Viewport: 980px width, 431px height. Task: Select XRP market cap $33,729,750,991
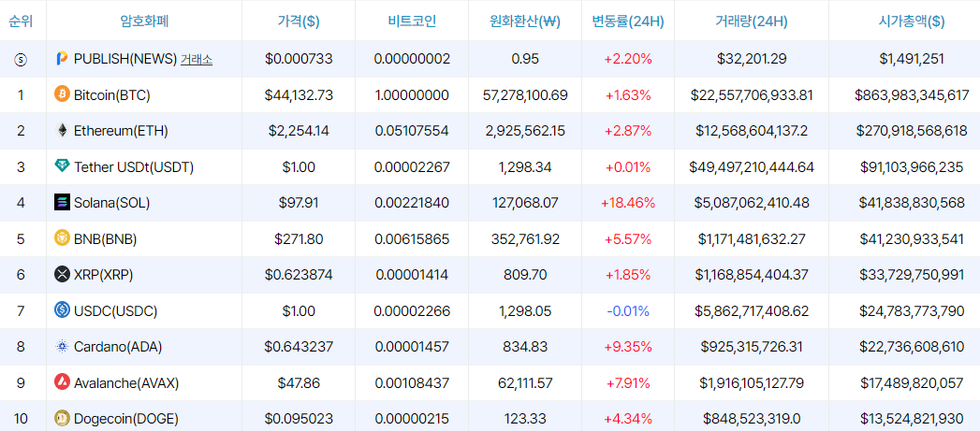tap(912, 275)
